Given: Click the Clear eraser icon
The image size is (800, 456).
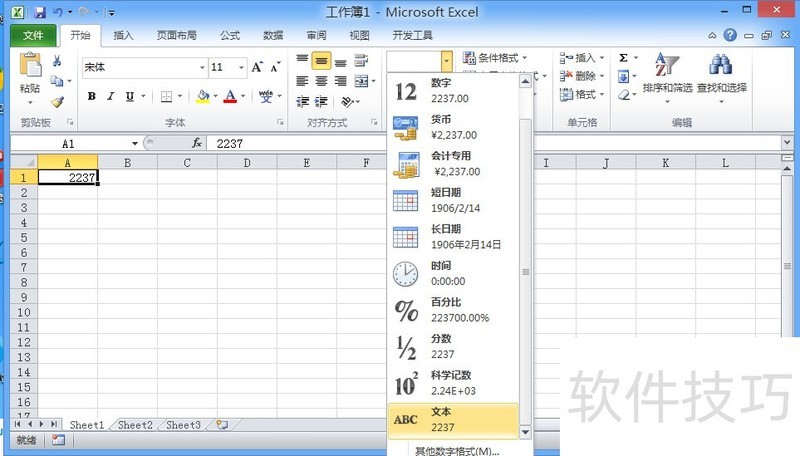Looking at the screenshot, I should coord(623,95).
